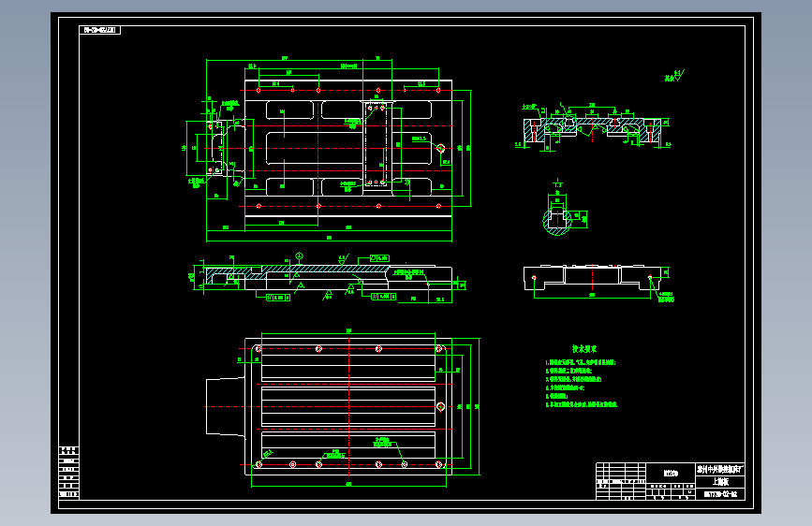This screenshot has width=812, height=526.
Task: Select the rotated drawing number box at top-left corner
Action: pyautogui.click(x=100, y=30)
